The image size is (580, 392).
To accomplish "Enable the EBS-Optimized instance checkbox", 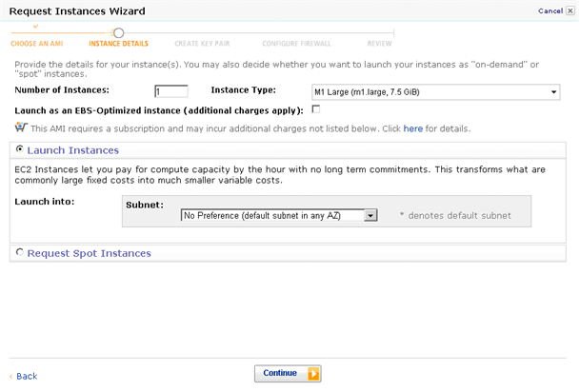I will pos(316,109).
